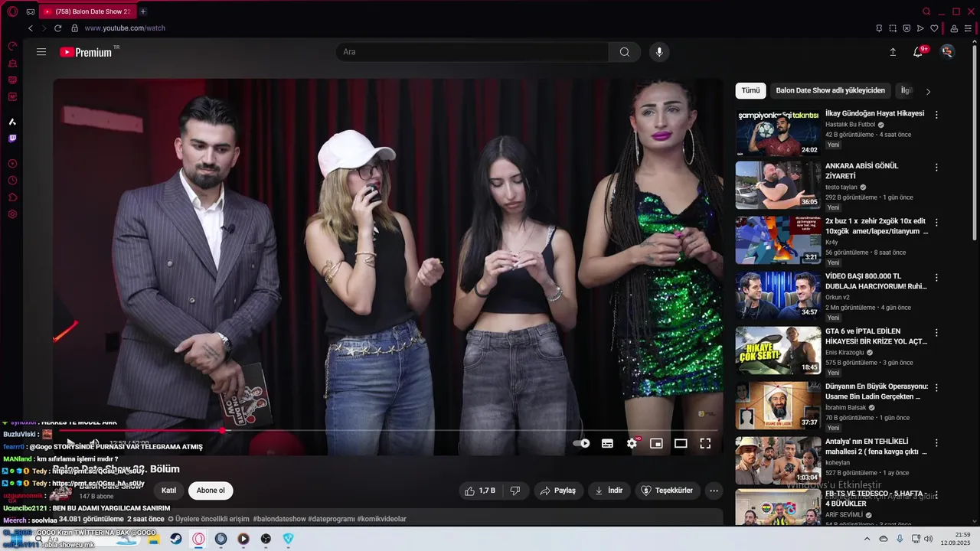The image size is (980, 551).
Task: Open the sidebar player icon
Action: pos(12,164)
